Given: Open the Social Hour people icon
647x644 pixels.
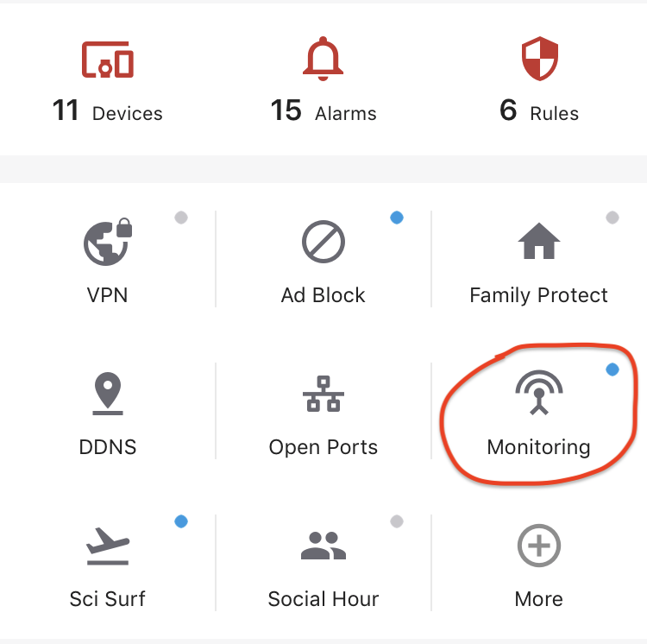Looking at the screenshot, I should click(323, 546).
